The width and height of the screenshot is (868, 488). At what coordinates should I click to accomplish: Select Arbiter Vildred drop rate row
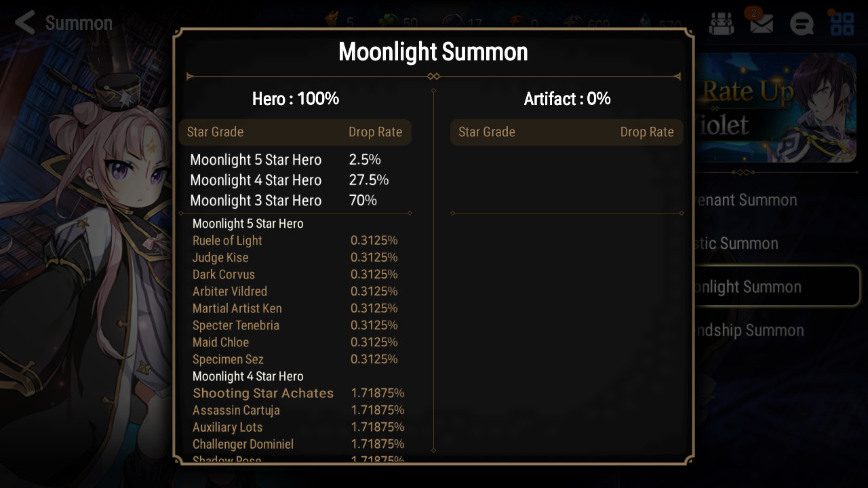(x=295, y=291)
